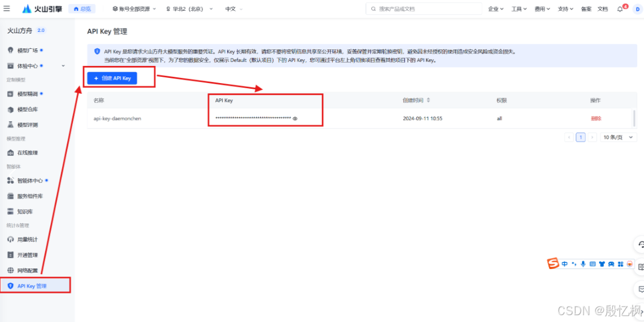Click the 服务组件库 icon
Screen dimensions: 644x322
pyautogui.click(x=11, y=196)
